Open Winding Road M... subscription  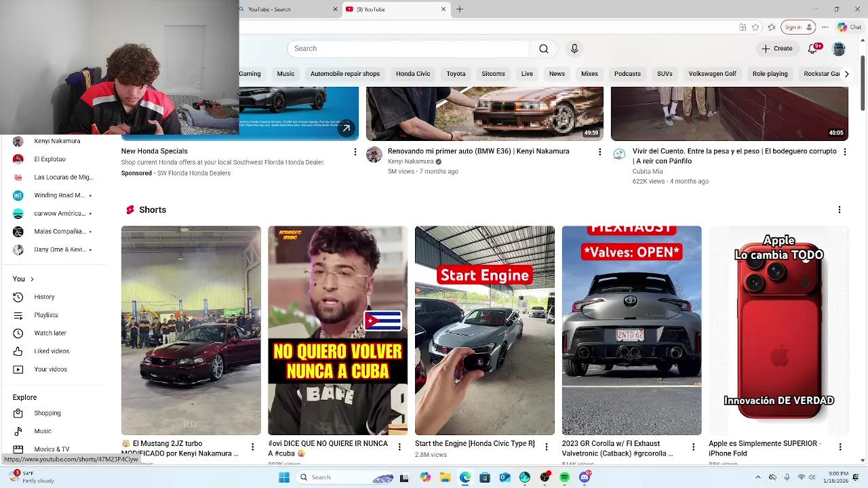(58, 195)
